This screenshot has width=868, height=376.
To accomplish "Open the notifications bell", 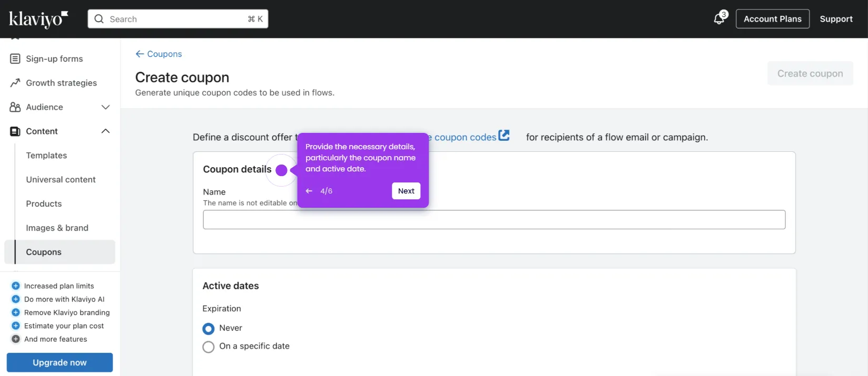I will (719, 19).
